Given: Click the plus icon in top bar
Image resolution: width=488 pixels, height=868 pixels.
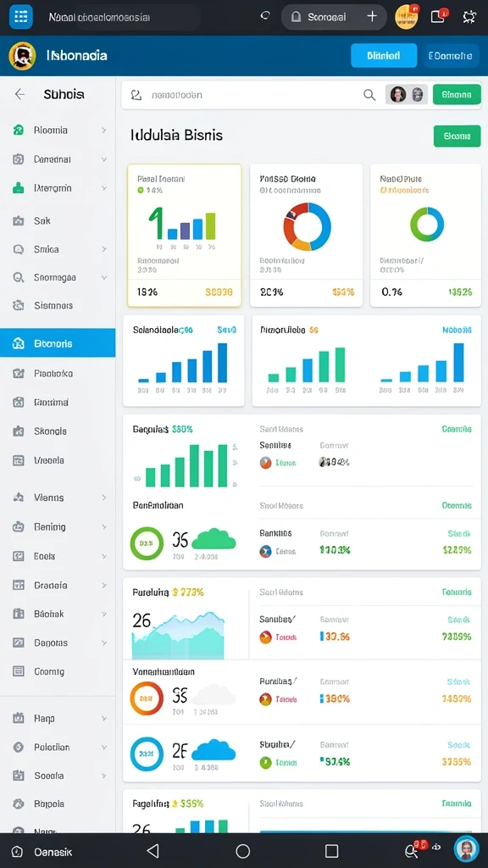Looking at the screenshot, I should (372, 17).
